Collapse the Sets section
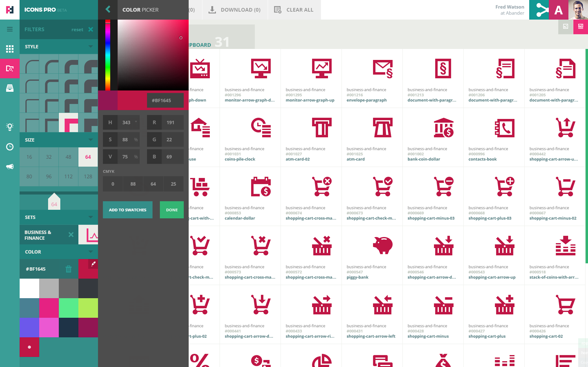 click(x=91, y=217)
